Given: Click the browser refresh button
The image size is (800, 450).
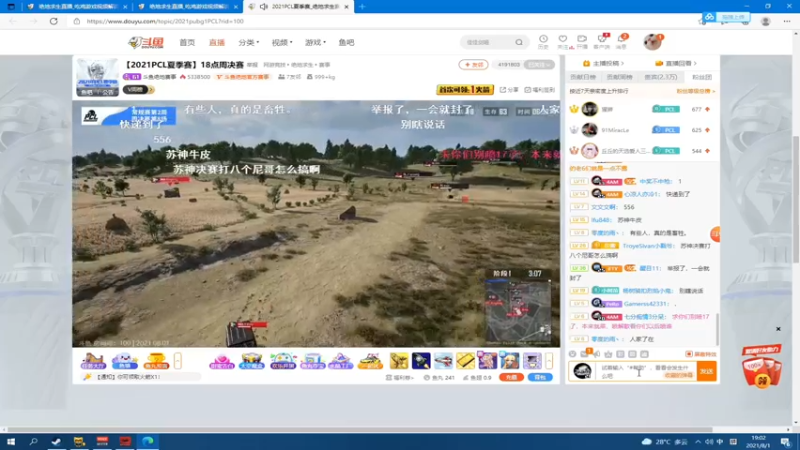Looking at the screenshot, I should 54,21.
